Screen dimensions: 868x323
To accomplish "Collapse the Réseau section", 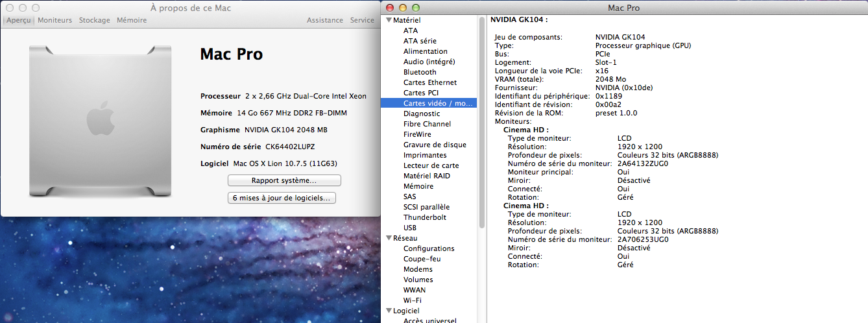I will (x=389, y=238).
